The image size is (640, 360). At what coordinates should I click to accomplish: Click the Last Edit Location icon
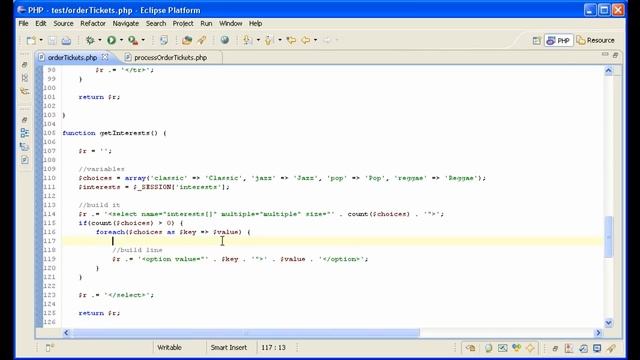pyautogui.click(x=291, y=40)
